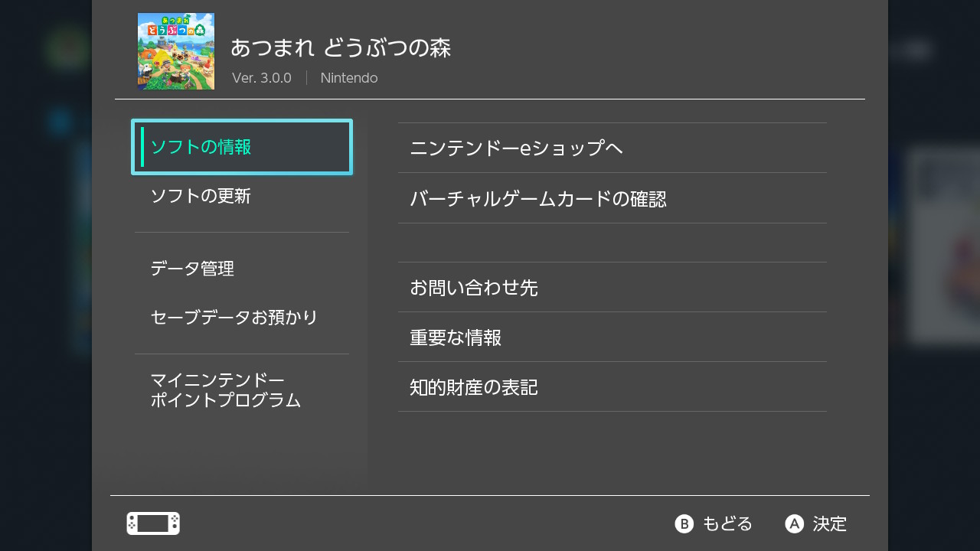
Task: Click the controller icon in the footer
Action: (x=153, y=523)
